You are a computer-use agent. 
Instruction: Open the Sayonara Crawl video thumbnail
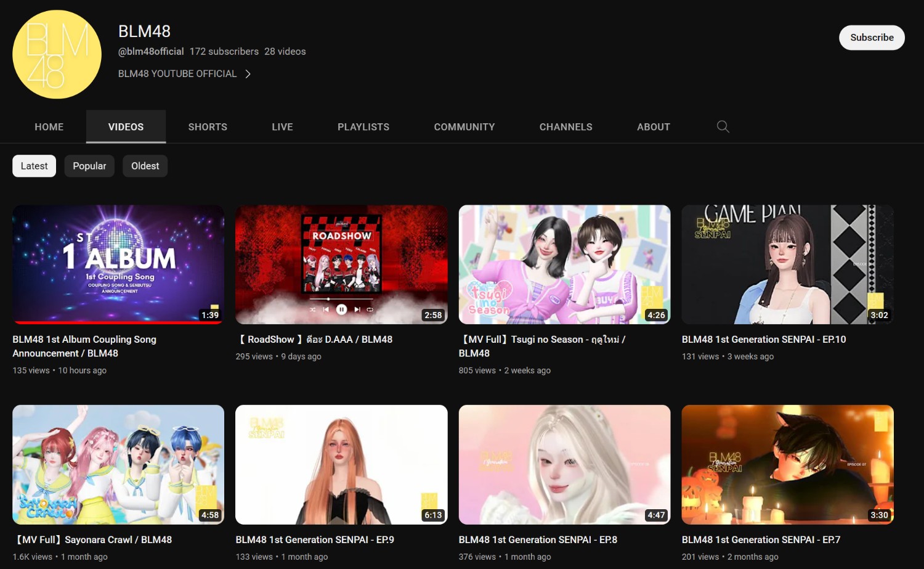[x=118, y=465]
